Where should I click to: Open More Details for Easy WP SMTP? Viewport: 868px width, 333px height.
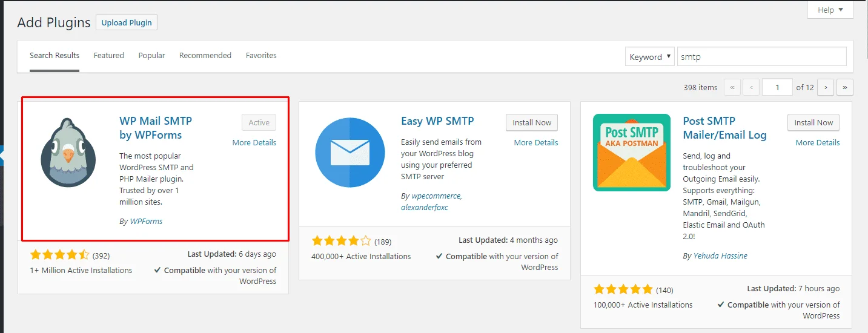tap(536, 143)
